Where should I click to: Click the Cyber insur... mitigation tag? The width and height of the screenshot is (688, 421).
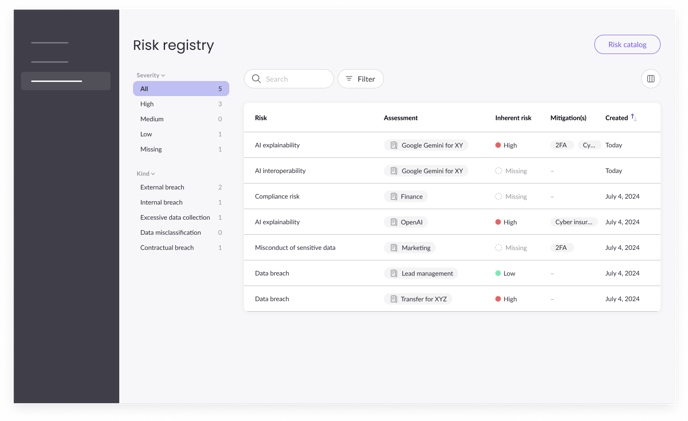point(573,222)
